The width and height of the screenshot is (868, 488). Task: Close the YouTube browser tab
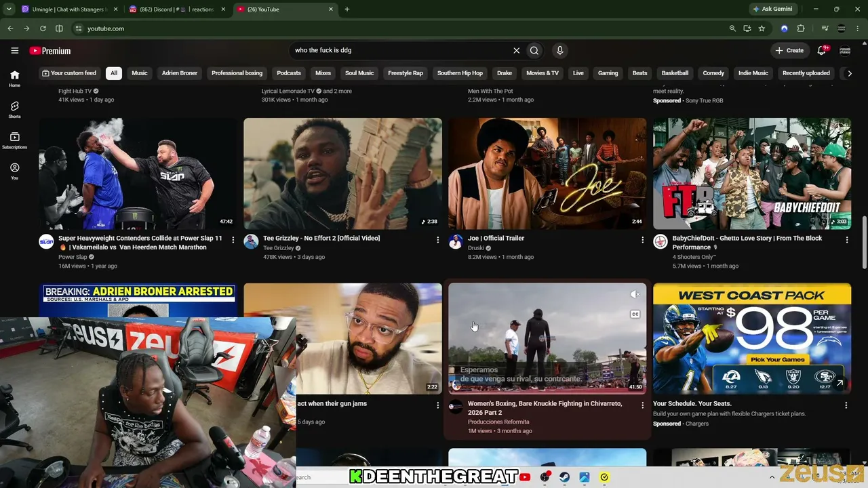tap(331, 9)
